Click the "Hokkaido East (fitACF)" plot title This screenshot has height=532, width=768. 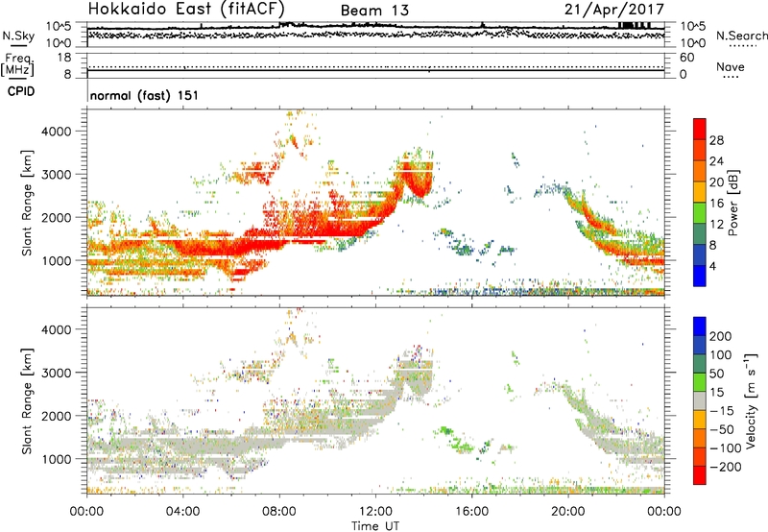click(x=186, y=9)
